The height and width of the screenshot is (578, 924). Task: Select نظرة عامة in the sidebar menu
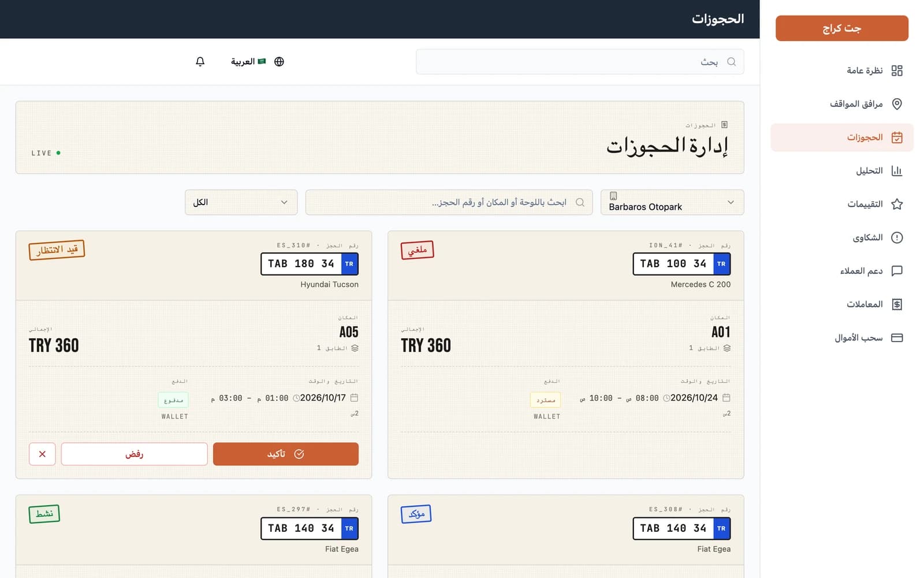[842, 71]
